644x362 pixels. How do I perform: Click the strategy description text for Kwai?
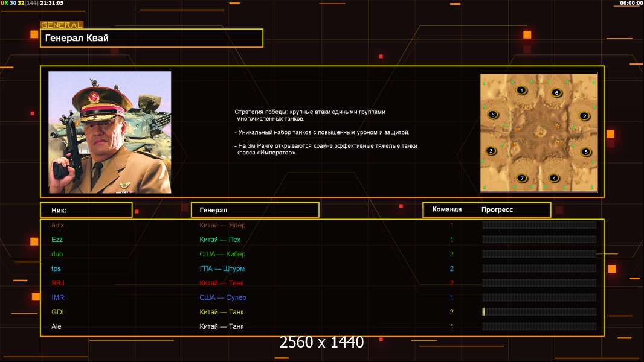(326, 132)
